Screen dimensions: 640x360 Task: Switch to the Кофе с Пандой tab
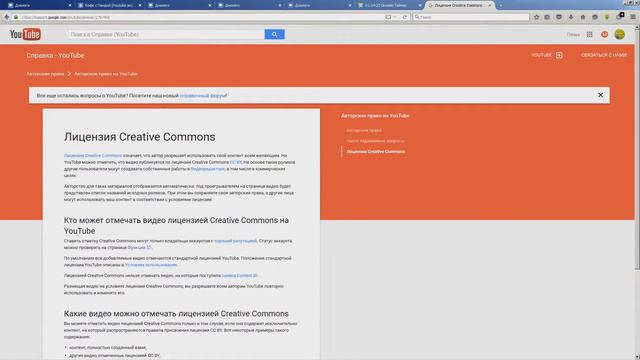coord(109,5)
